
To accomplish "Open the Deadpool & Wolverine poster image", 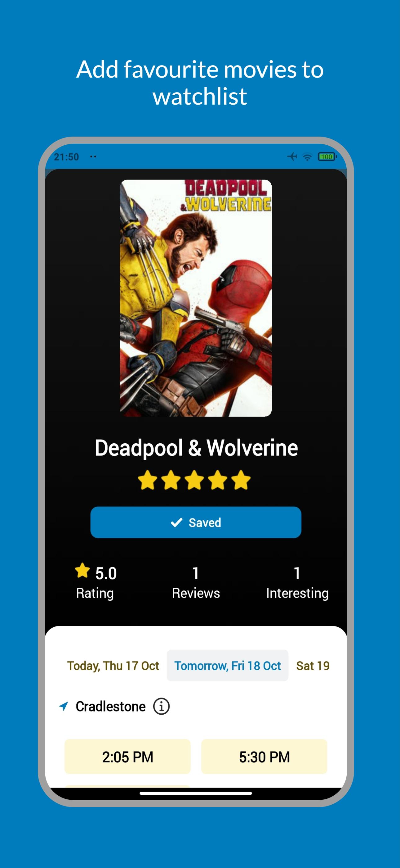I will (196, 298).
